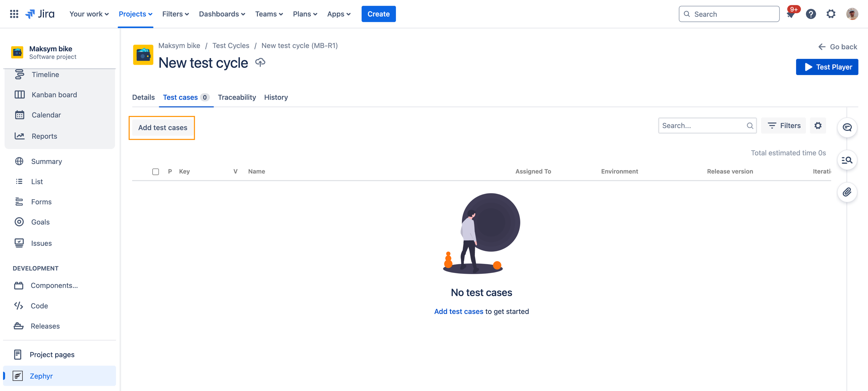
Task: Switch to the Details tab
Action: tap(143, 97)
